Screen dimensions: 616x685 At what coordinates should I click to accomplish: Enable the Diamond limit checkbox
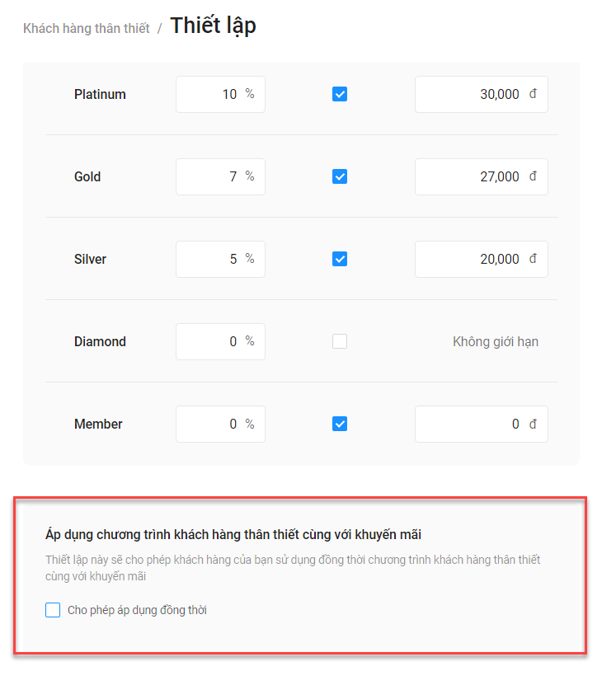click(340, 341)
